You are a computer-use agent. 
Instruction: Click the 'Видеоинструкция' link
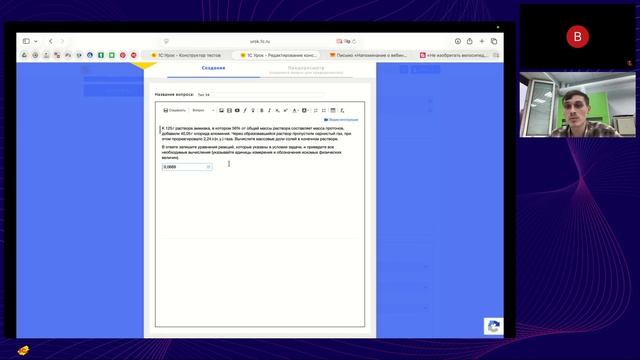click(x=341, y=120)
